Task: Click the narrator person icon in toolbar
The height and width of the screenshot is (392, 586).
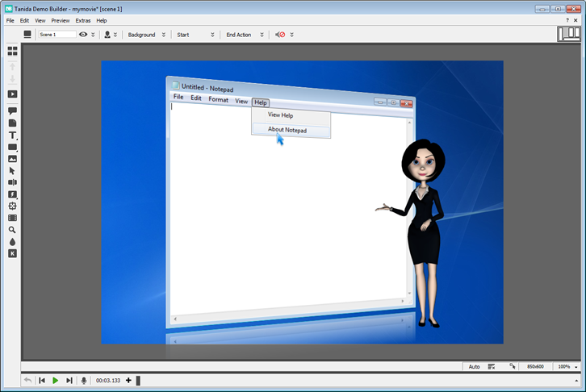Action: (x=107, y=35)
